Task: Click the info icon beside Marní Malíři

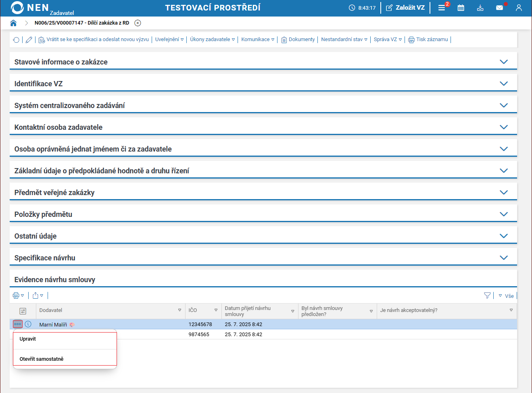Action: click(x=28, y=324)
